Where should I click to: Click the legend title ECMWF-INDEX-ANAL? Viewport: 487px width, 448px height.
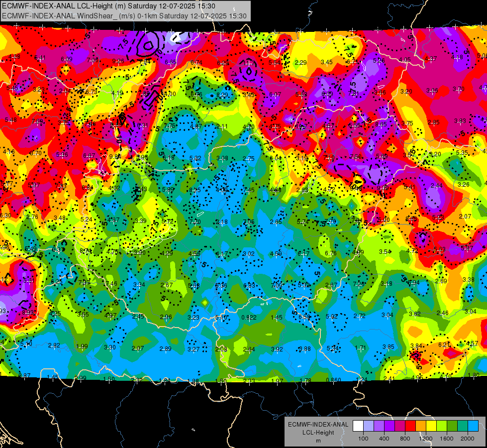pyautogui.click(x=318, y=425)
